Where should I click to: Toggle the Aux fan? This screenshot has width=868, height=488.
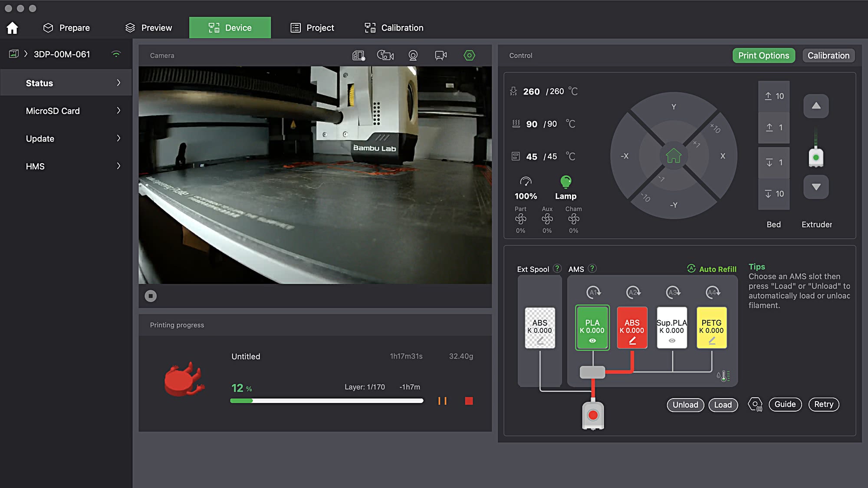coord(547,219)
